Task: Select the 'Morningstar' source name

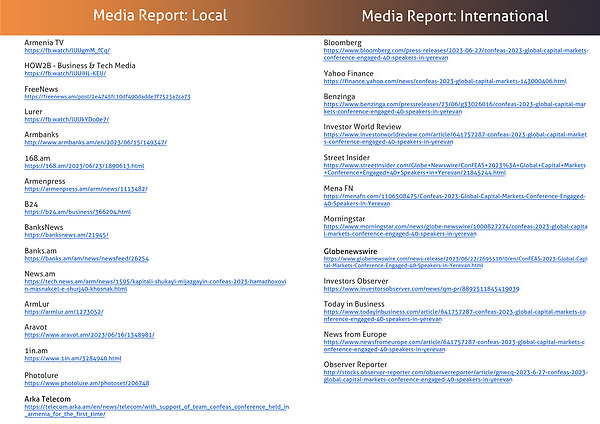Action: point(344,219)
